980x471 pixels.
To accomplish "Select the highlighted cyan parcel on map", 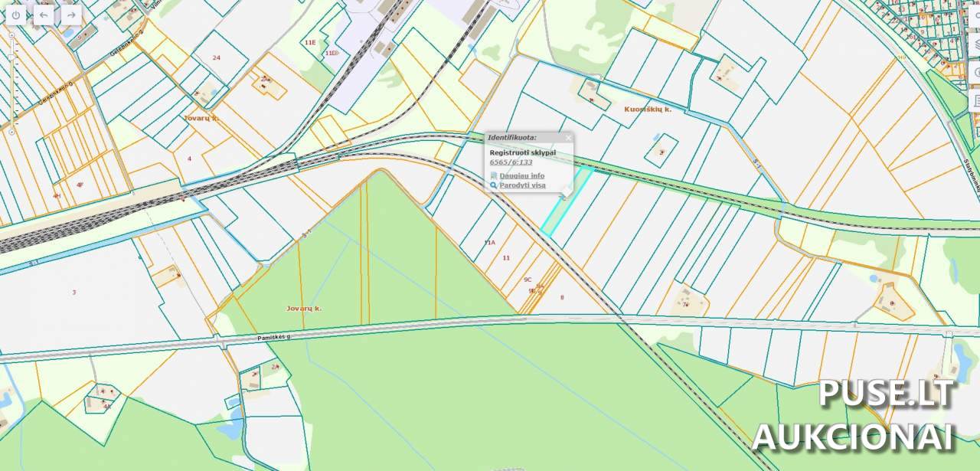I will [567, 201].
